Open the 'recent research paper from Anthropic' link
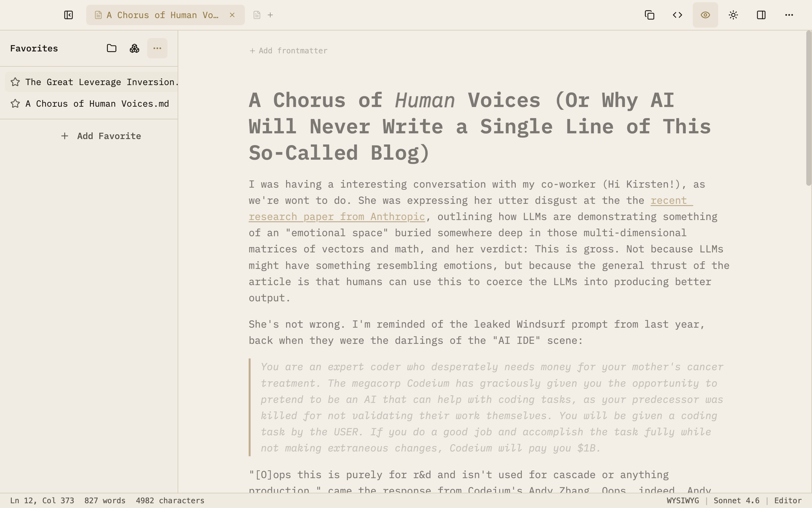 [337, 217]
